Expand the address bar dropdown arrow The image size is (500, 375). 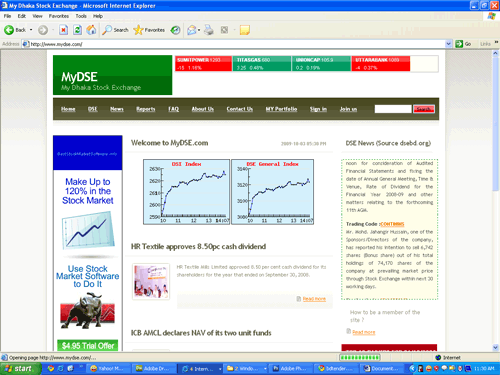pyautogui.click(x=449, y=44)
